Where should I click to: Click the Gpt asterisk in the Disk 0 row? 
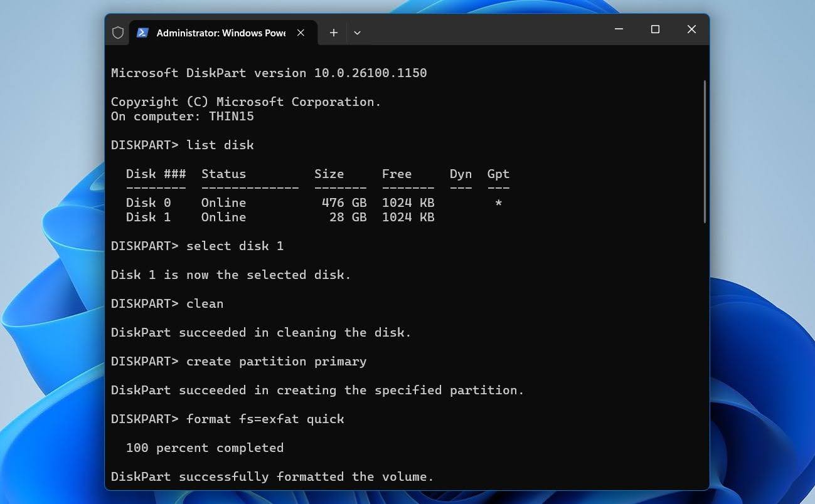click(498, 202)
